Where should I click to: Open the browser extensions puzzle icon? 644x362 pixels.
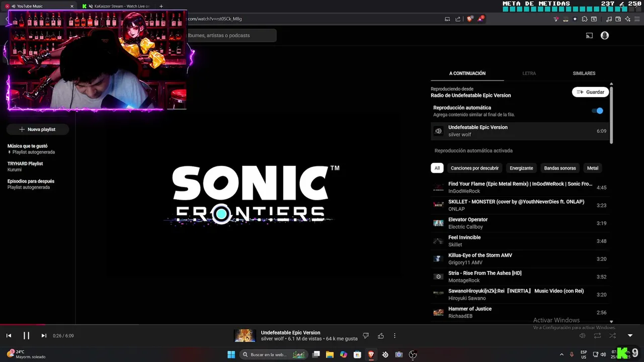pyautogui.click(x=585, y=19)
